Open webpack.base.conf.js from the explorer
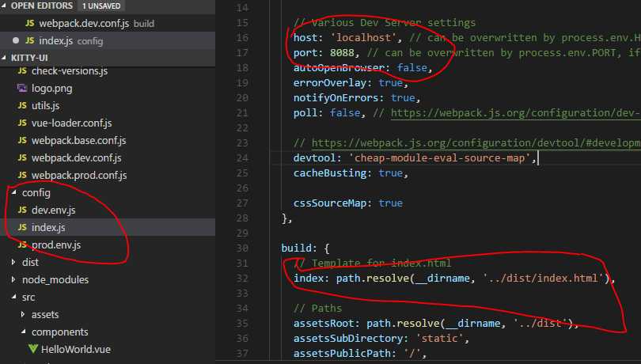This screenshot has width=641, height=364. pyautogui.click(x=78, y=141)
